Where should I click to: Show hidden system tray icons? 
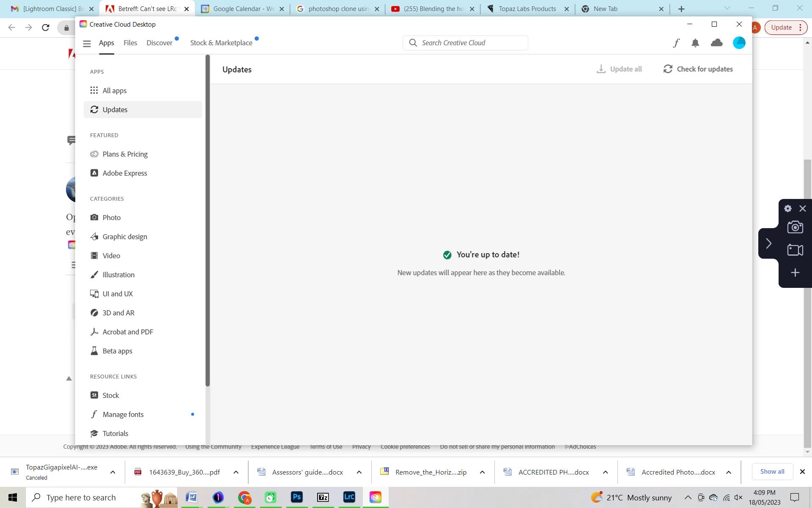(688, 497)
